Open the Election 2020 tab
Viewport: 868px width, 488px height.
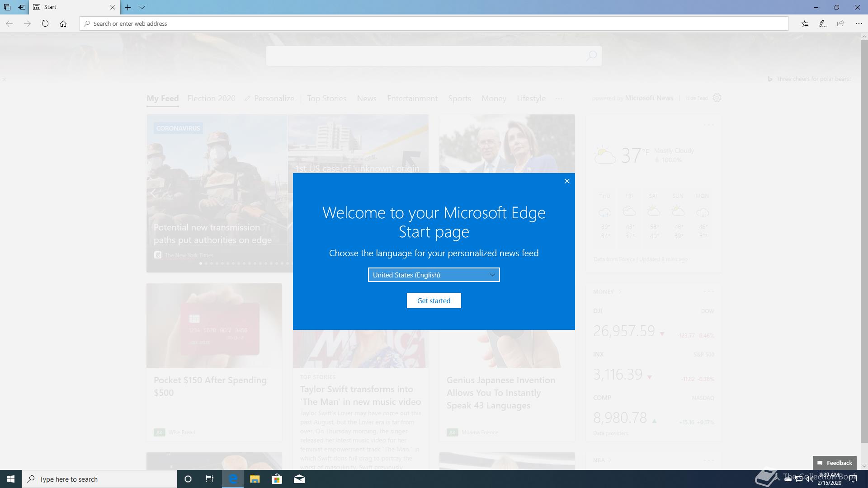(x=211, y=99)
